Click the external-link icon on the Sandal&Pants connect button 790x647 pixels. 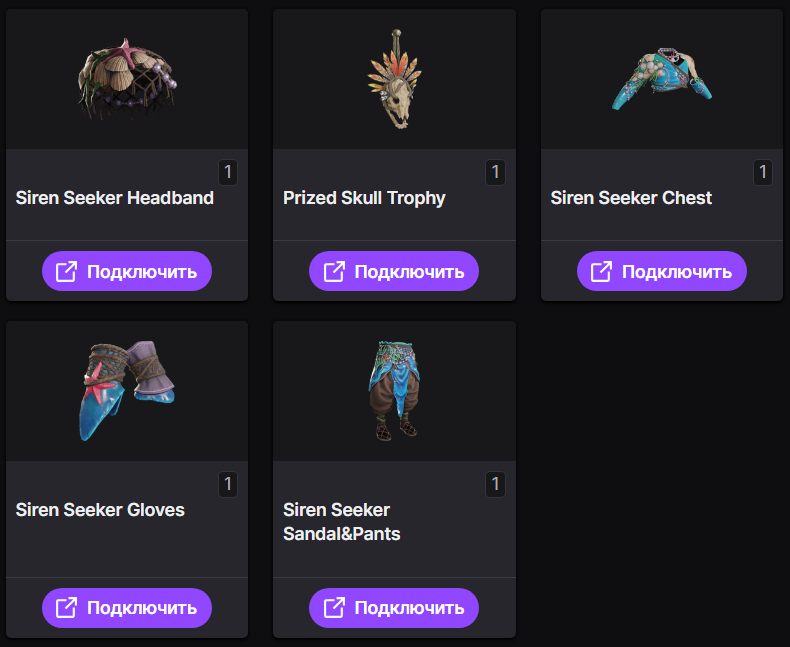click(334, 608)
